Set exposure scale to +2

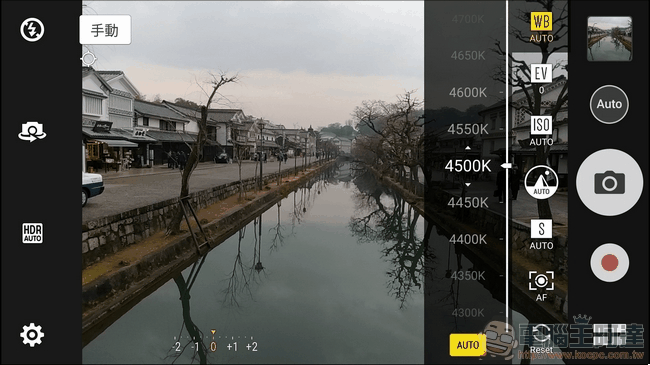(252, 346)
